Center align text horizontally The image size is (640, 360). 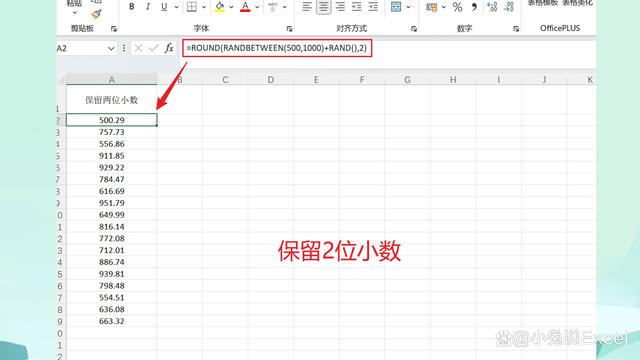pyautogui.click(x=324, y=7)
